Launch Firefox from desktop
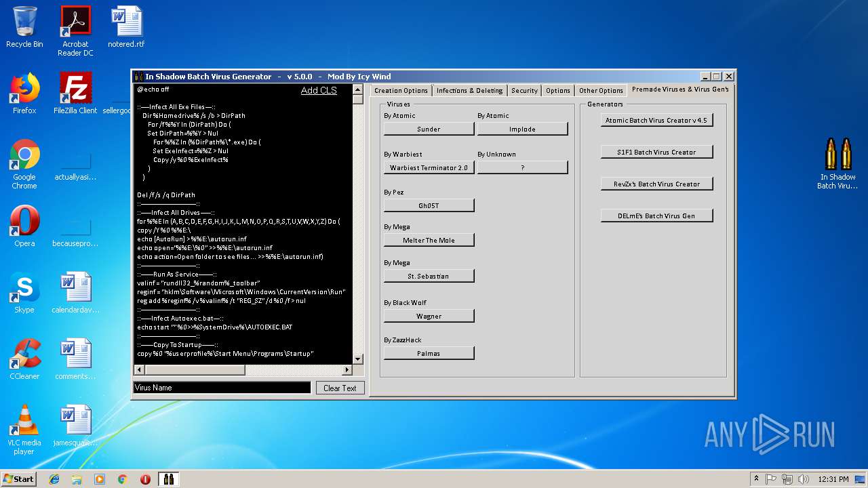 pos(24,94)
